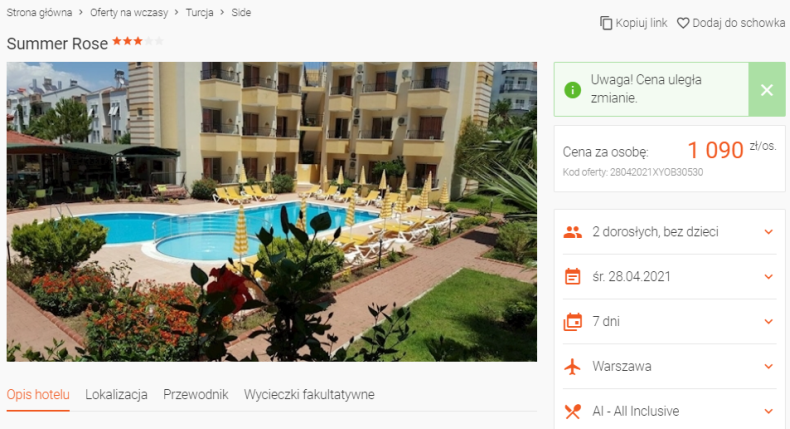This screenshot has width=790, height=429.
Task: Click the green info icon in alert
Action: coord(572,90)
